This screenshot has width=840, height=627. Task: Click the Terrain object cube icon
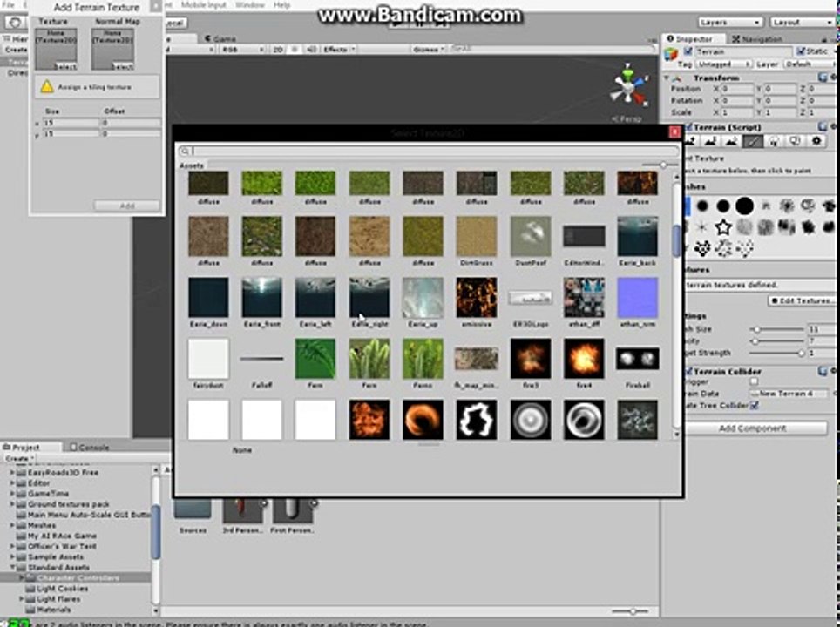[671, 53]
